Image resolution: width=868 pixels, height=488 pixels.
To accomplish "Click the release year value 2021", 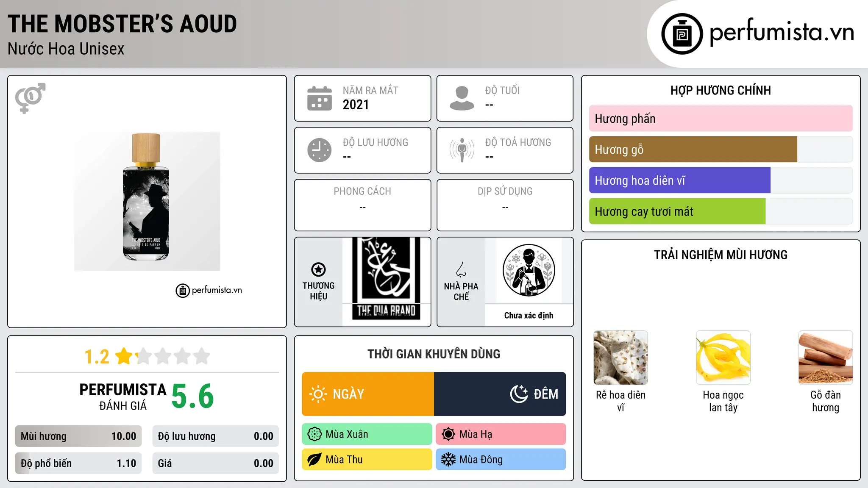I will pyautogui.click(x=356, y=105).
